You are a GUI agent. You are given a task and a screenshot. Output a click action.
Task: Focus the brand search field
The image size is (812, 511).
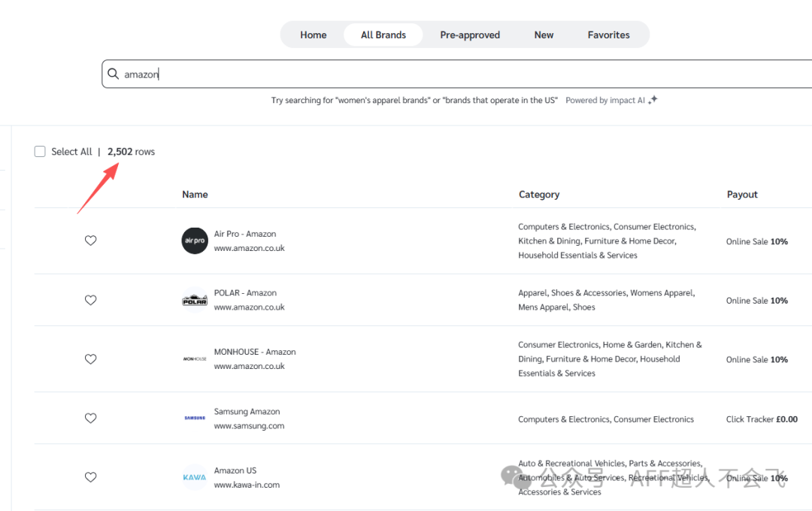(457, 74)
